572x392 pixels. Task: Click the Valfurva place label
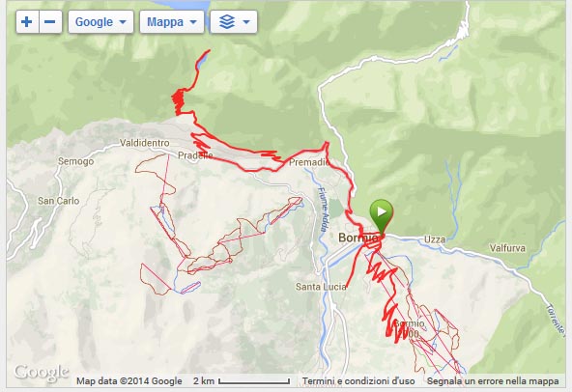coord(507,248)
